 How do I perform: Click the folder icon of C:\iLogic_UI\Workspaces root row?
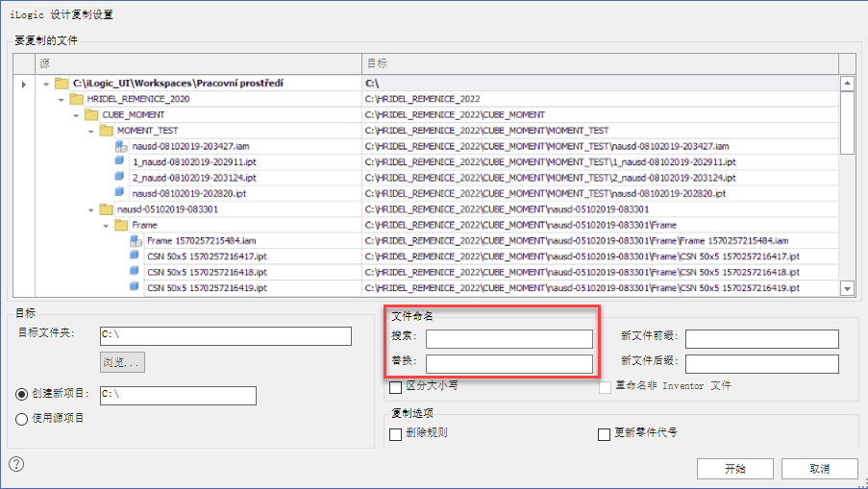[62, 83]
